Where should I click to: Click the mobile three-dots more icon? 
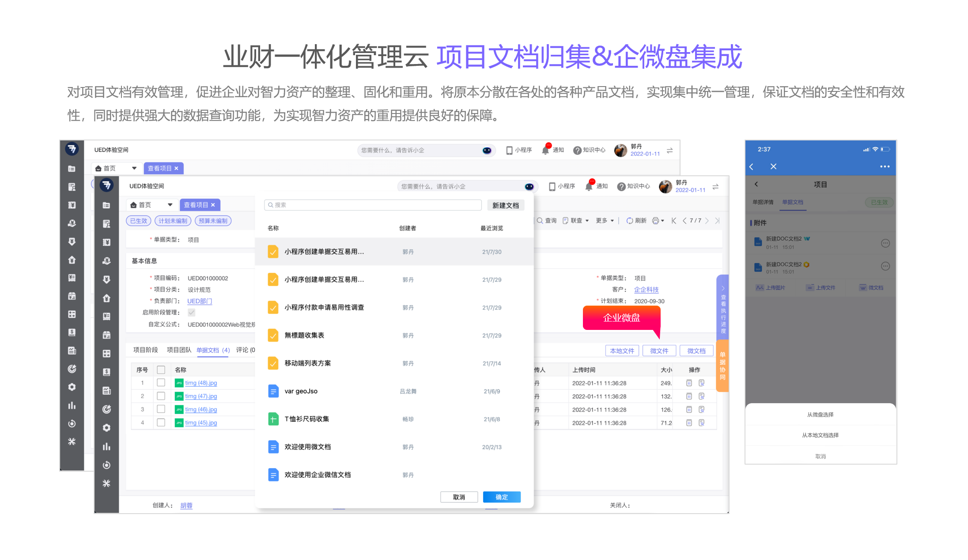885,166
